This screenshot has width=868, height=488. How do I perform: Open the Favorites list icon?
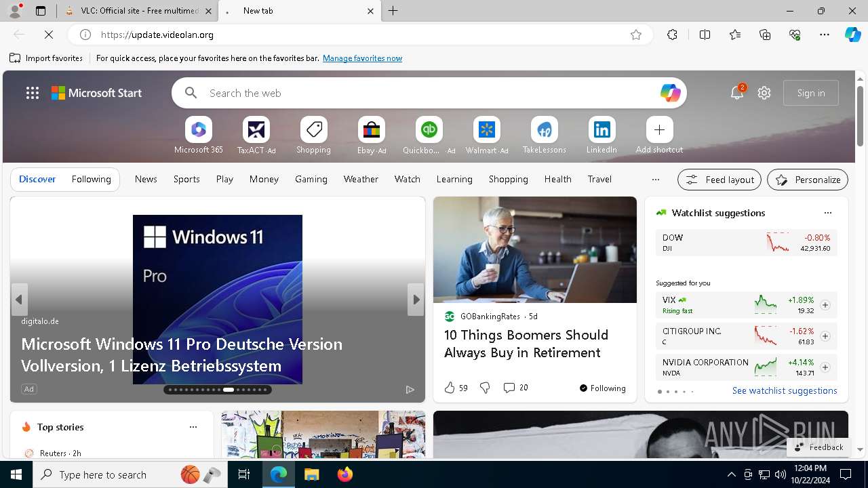click(735, 35)
